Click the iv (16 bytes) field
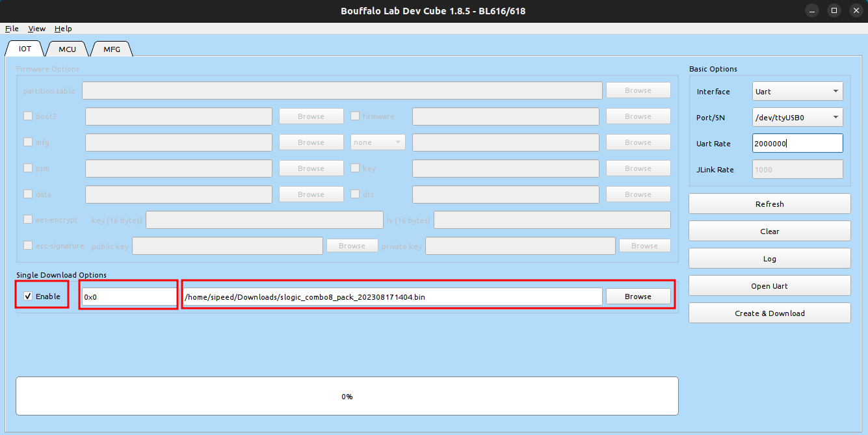The height and width of the screenshot is (435, 868). pos(552,220)
